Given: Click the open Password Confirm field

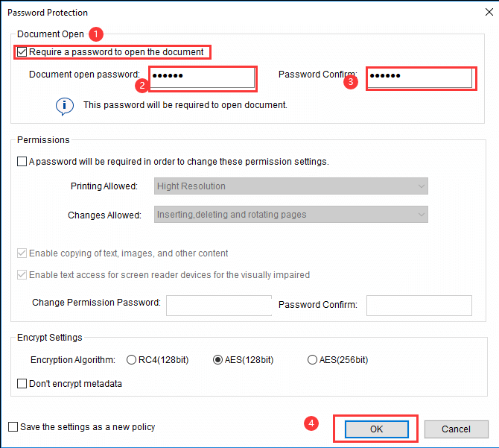Looking at the screenshot, I should coord(420,78).
